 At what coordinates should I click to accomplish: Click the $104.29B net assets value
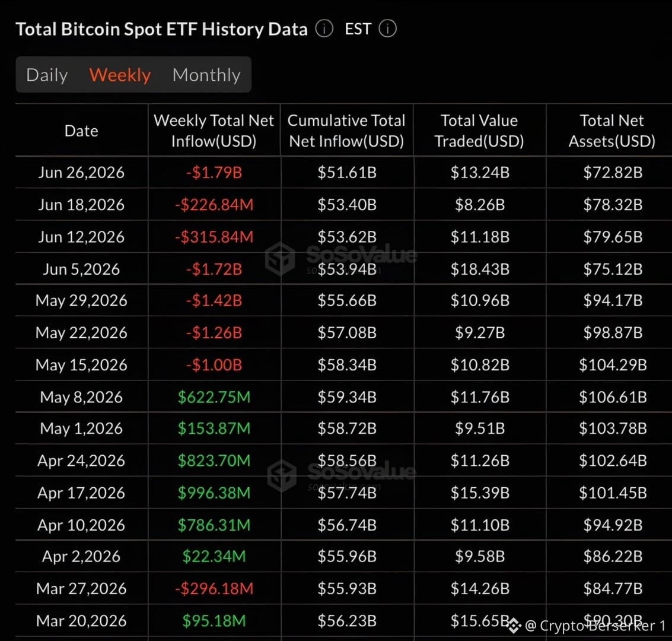613,365
